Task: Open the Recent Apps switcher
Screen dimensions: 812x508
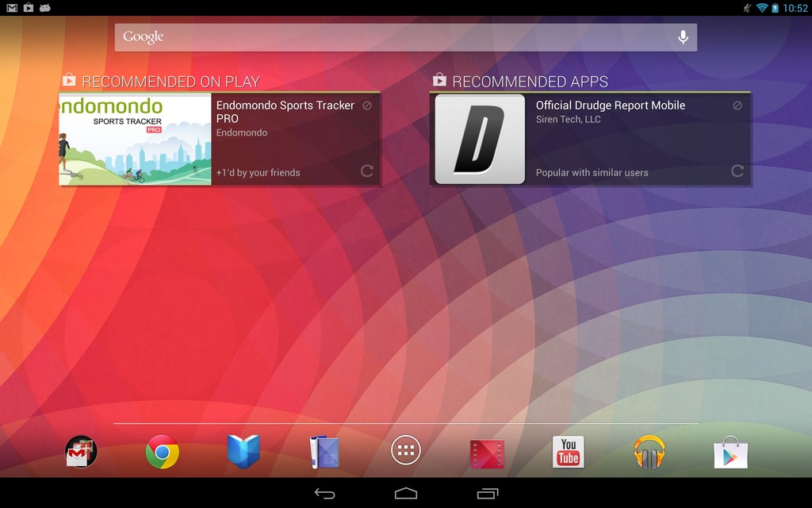Action: 488,493
